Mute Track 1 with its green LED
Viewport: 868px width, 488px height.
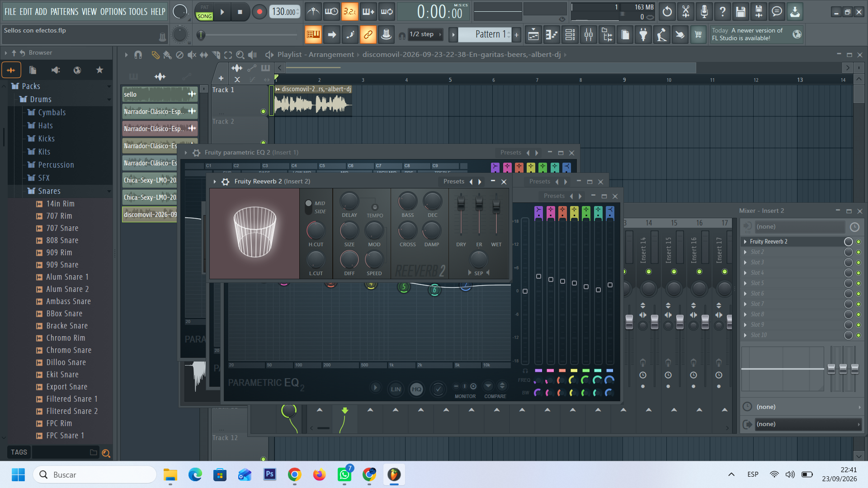click(x=263, y=111)
